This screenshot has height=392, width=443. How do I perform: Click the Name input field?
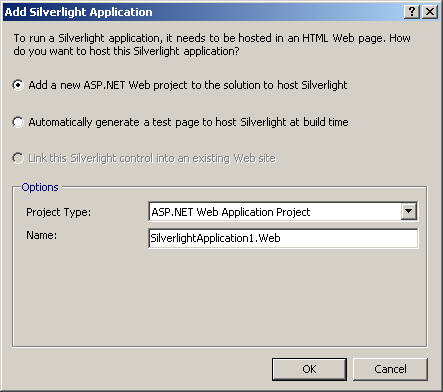pyautogui.click(x=283, y=238)
